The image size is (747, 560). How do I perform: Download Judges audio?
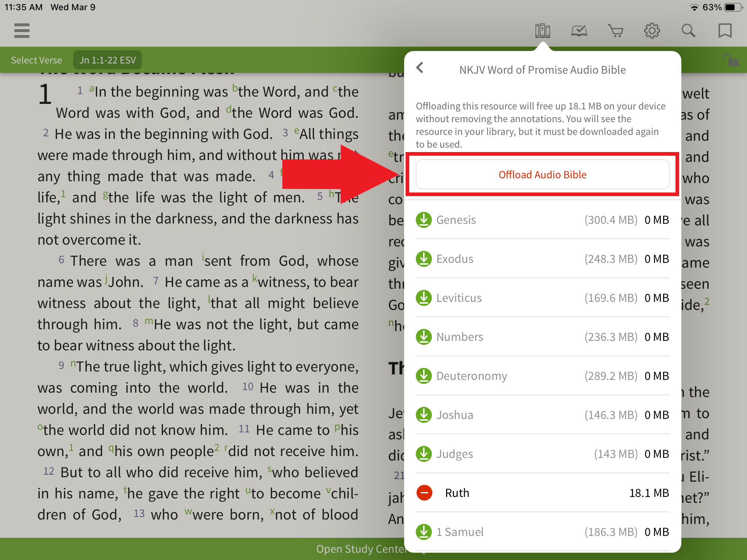pos(424,454)
